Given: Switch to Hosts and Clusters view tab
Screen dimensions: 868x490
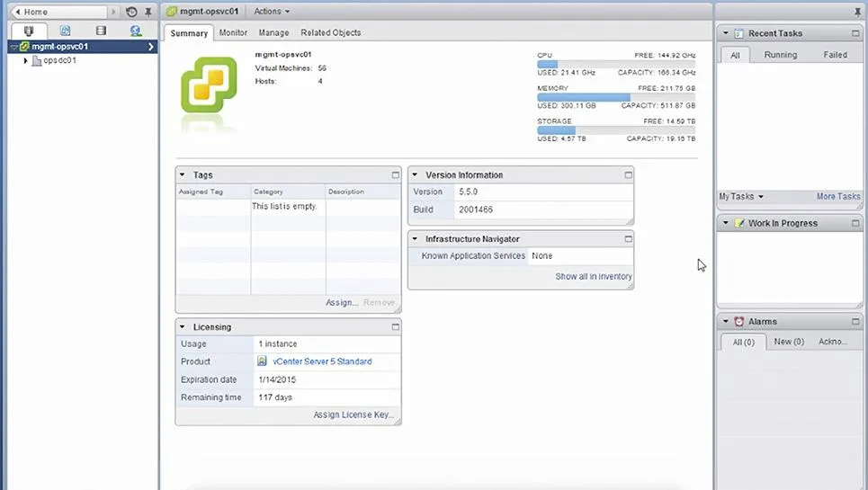Looking at the screenshot, I should tap(29, 31).
